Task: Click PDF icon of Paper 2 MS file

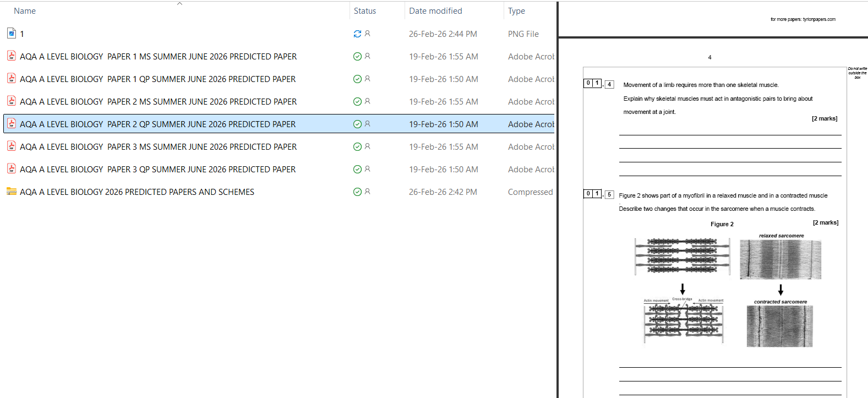Action: (x=12, y=101)
